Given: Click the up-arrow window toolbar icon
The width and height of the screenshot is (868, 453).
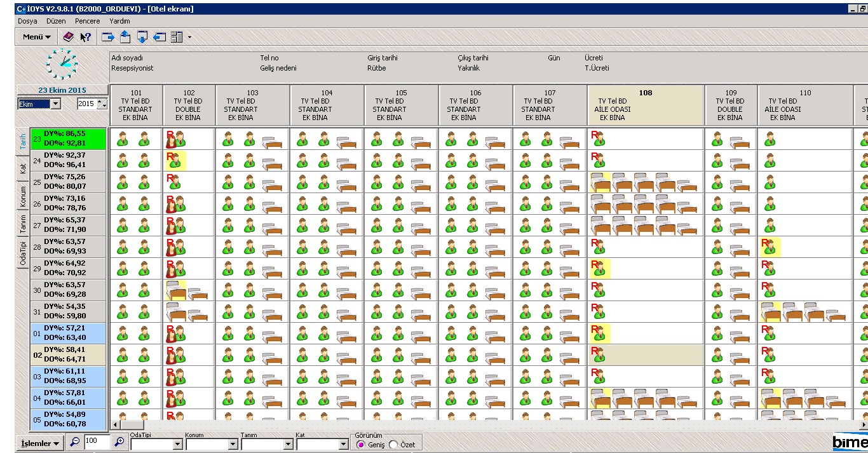Looking at the screenshot, I should 125,37.
